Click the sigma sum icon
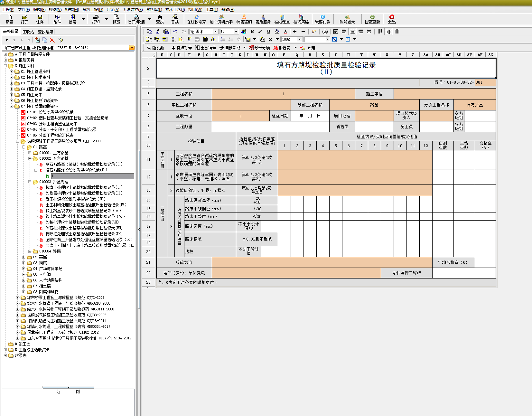Screen dimensions: 532x416 (270, 39)
